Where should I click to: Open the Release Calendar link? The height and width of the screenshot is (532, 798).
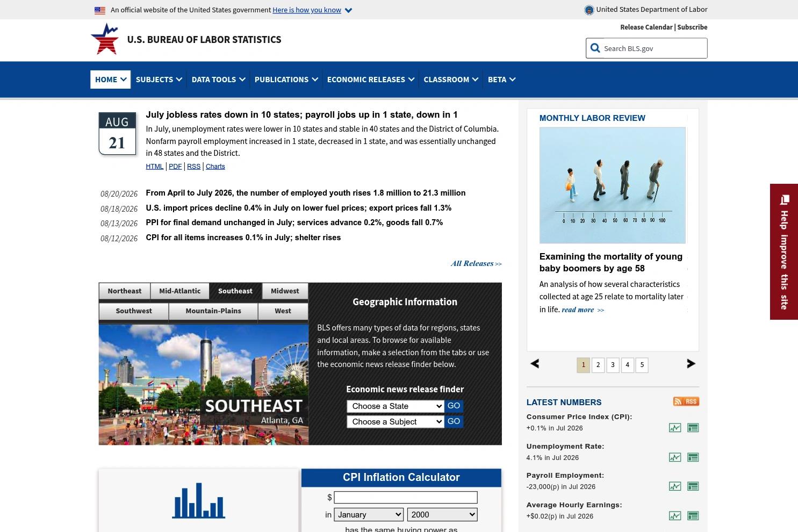[646, 27]
